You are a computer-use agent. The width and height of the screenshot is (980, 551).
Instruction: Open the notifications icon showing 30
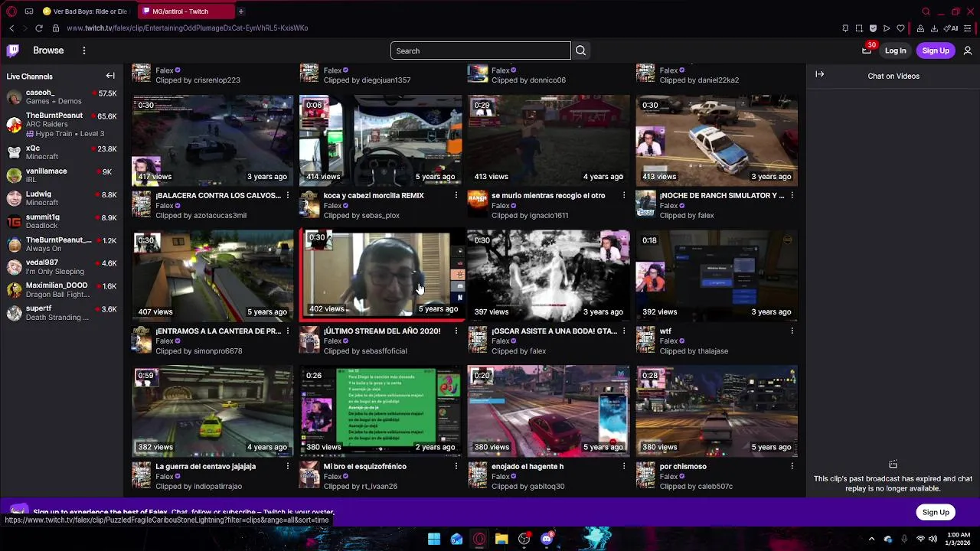tap(867, 51)
